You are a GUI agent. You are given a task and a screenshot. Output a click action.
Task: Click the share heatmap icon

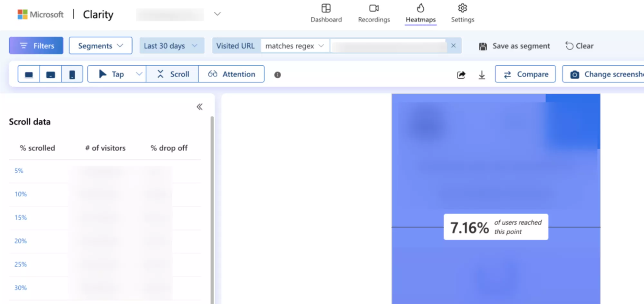(x=461, y=75)
